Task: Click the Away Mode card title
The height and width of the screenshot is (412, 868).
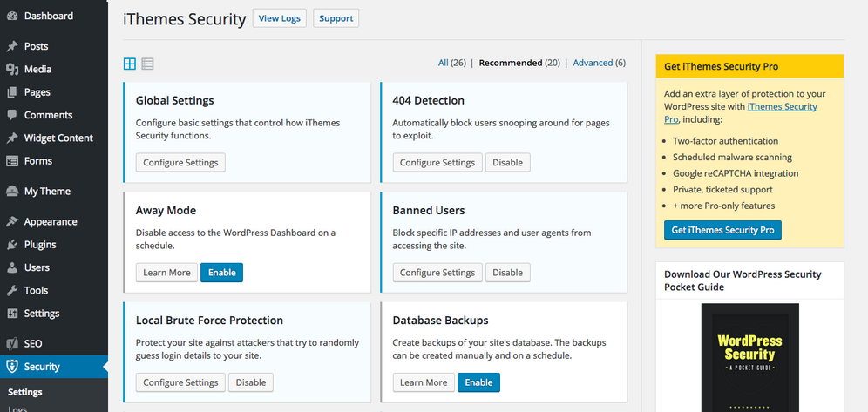Action: (x=166, y=211)
